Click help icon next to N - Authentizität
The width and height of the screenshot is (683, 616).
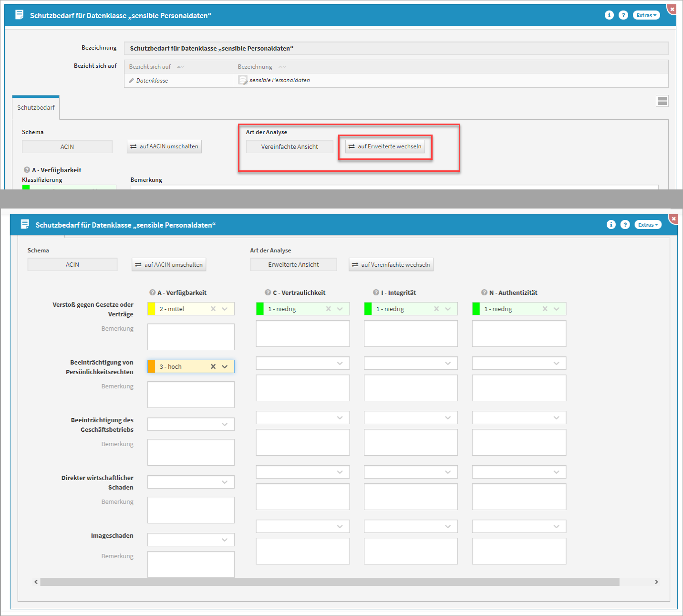(484, 292)
